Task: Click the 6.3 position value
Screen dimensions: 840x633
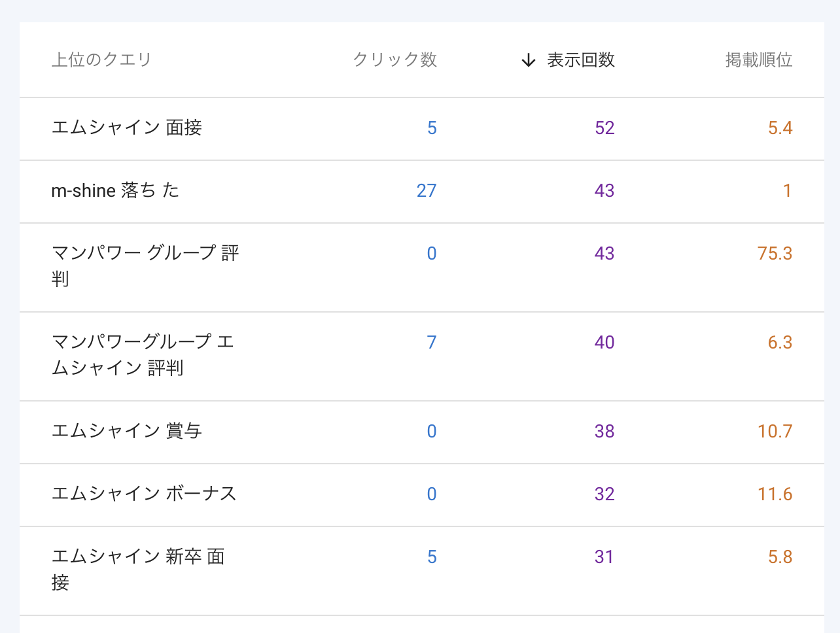Action: tap(780, 343)
